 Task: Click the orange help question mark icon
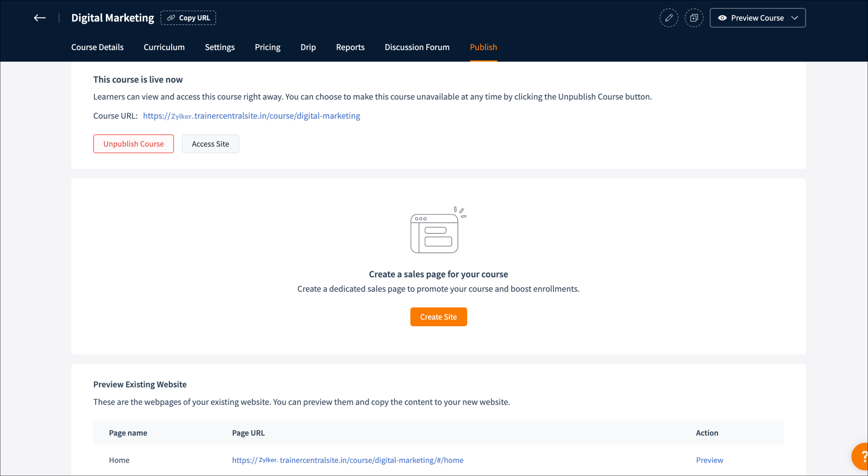click(862, 457)
